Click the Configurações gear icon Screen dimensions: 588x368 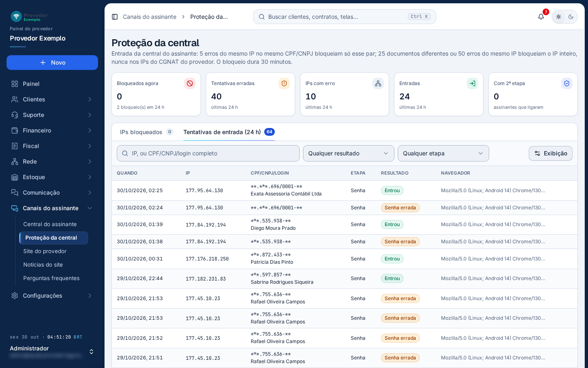tap(15, 296)
